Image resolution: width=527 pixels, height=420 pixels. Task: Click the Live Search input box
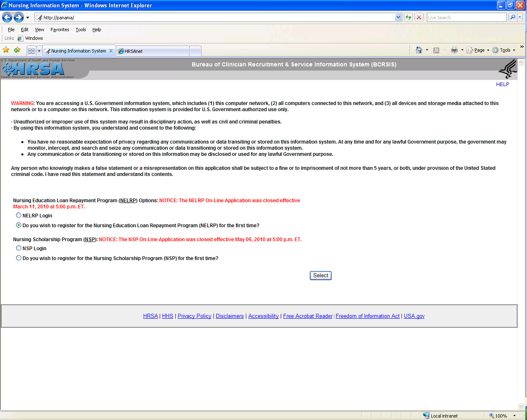pos(467,17)
